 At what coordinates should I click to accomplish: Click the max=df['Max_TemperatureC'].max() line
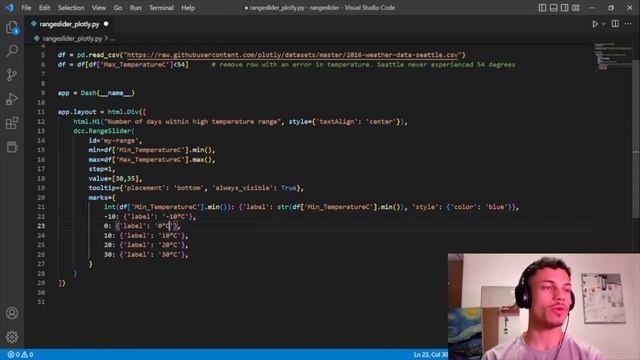tap(151, 160)
